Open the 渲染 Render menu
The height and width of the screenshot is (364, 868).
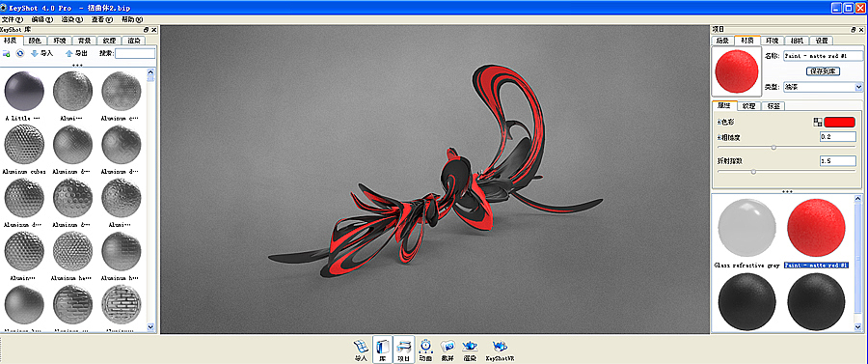click(x=72, y=19)
